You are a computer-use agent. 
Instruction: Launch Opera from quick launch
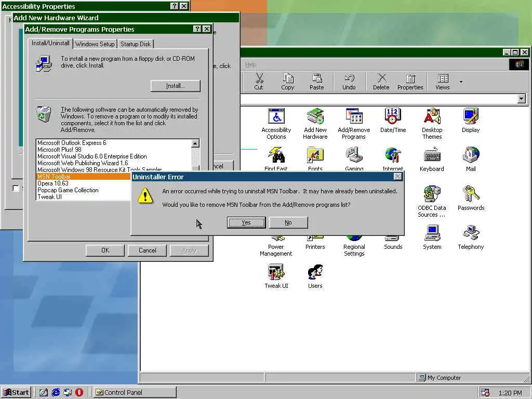tap(79, 393)
